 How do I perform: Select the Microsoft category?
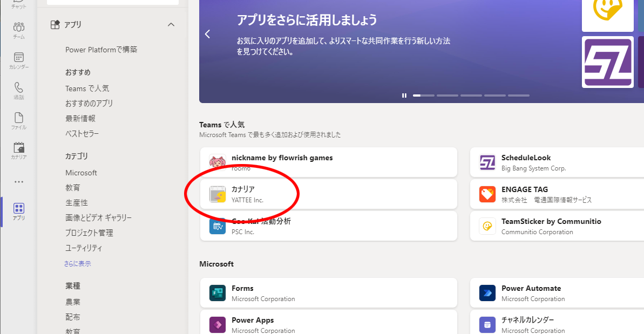pyautogui.click(x=82, y=173)
